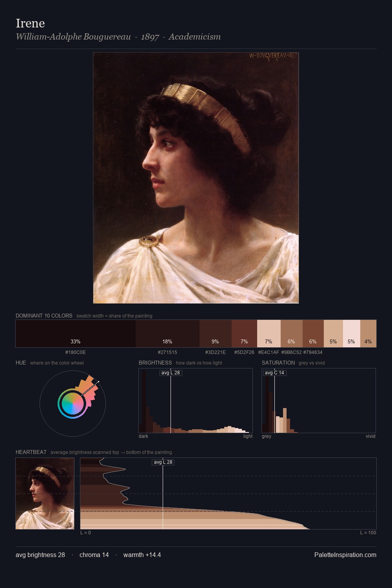Select the lightest pink 5% swatch

(352, 334)
